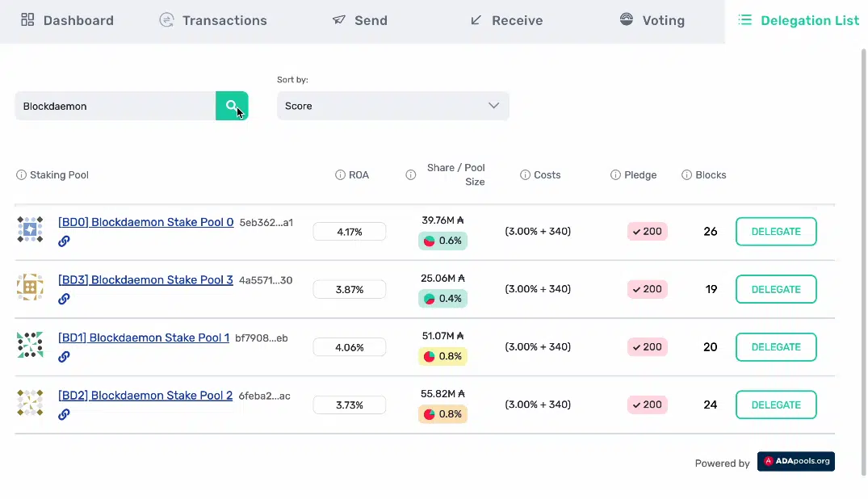Image resolution: width=868 pixels, height=499 pixels.
Task: Click the BD3 pool identicon avatar
Action: click(x=30, y=287)
